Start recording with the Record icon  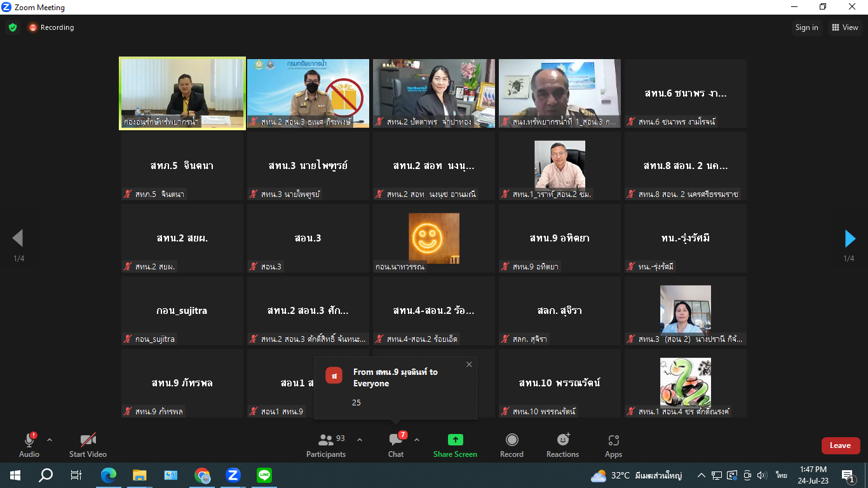[x=512, y=440]
